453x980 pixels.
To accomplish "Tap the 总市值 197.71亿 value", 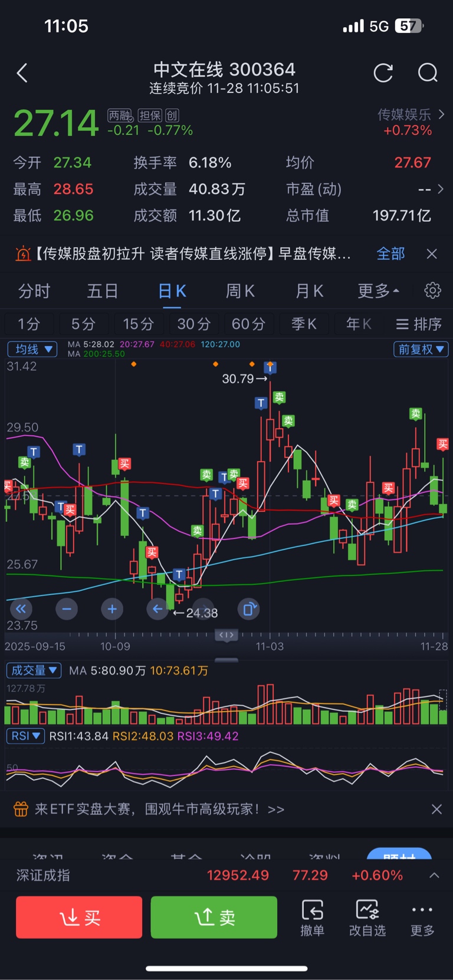I will point(402,216).
